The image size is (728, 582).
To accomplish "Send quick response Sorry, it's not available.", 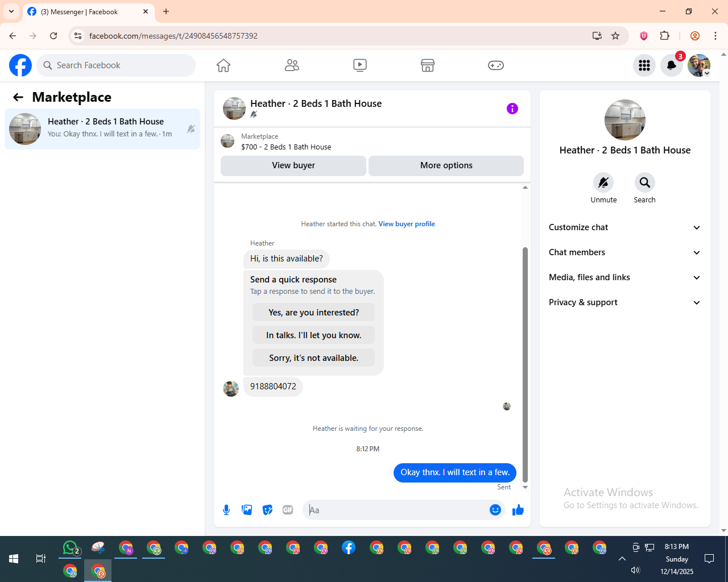I will tap(314, 358).
